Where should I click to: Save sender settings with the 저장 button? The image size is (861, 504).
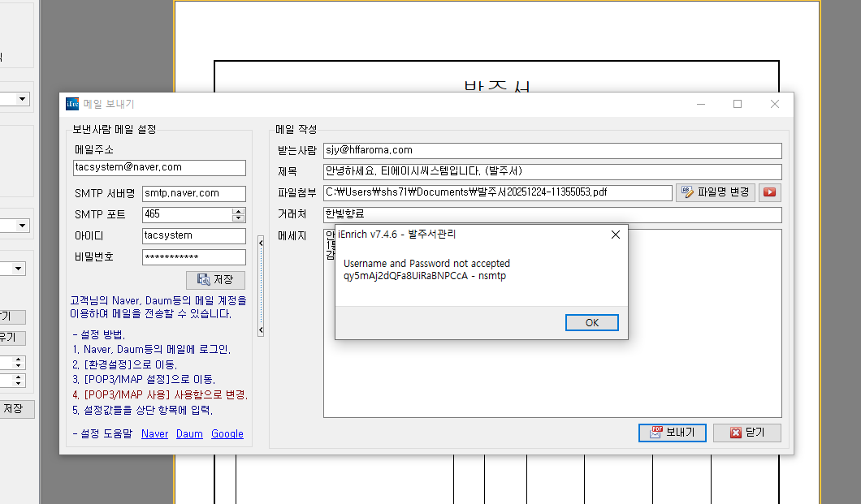pyautogui.click(x=215, y=280)
